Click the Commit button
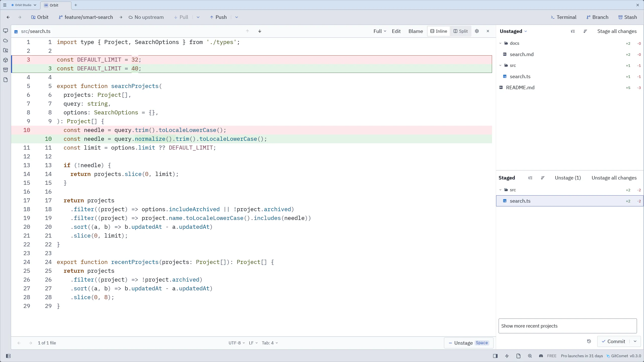This screenshot has width=644, height=362. tap(613, 341)
